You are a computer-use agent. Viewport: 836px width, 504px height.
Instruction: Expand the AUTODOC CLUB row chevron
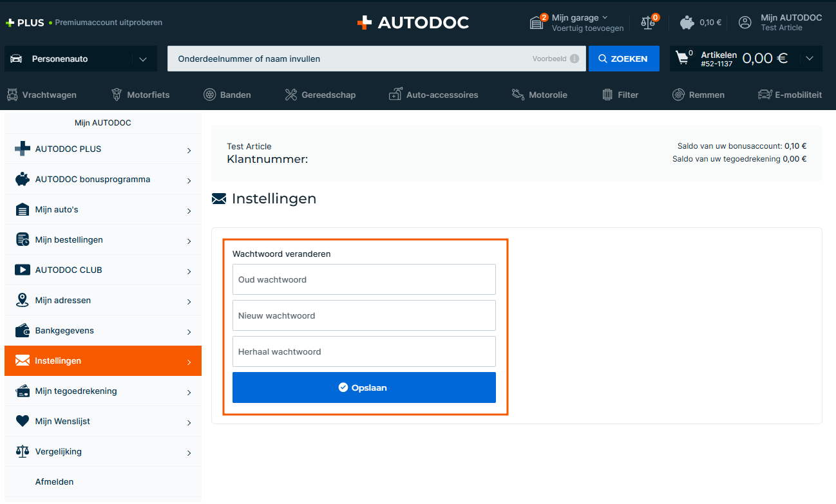189,272
